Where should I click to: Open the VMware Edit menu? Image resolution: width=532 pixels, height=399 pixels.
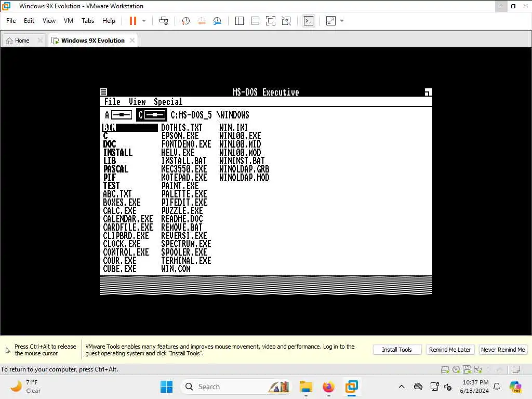tap(29, 21)
